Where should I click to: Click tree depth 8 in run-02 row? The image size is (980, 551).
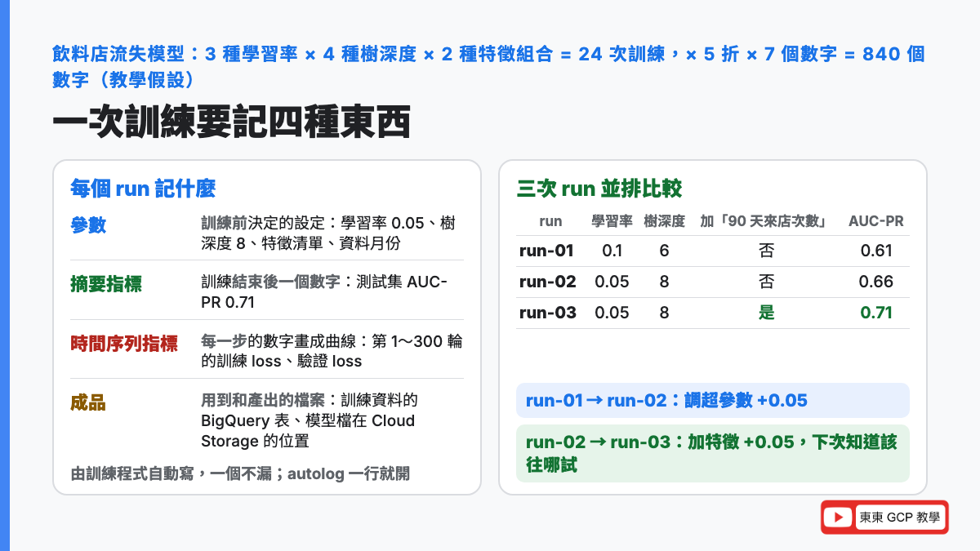(x=664, y=282)
